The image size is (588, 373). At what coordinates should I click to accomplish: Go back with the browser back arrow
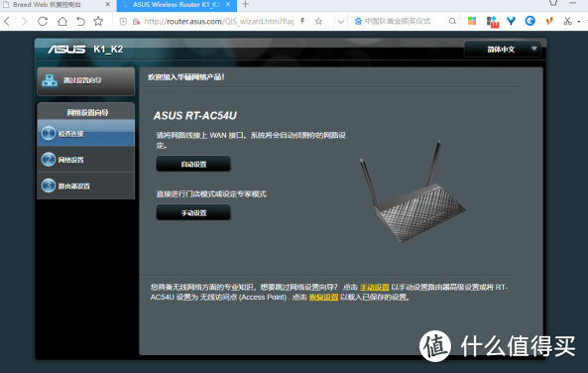(7, 22)
